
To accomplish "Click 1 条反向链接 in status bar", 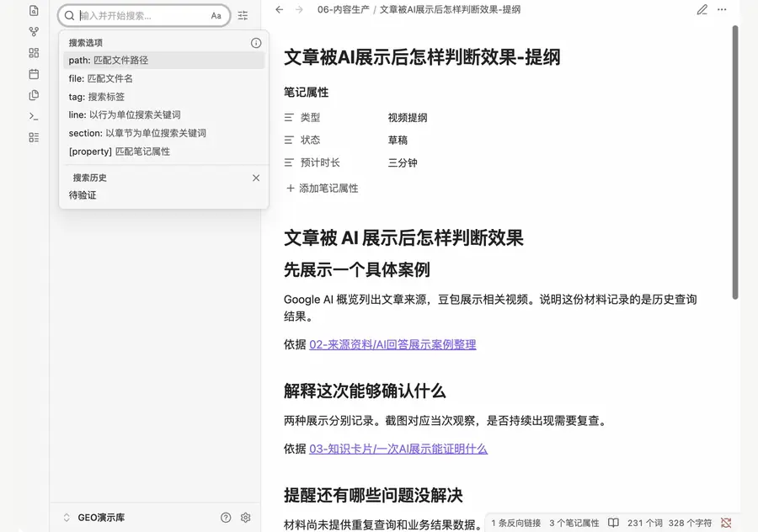I will (x=515, y=523).
